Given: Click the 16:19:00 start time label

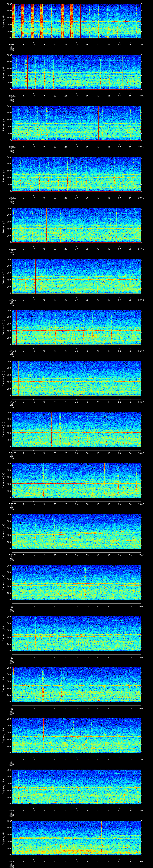Looking at the screenshot, I should [x=12, y=198].
